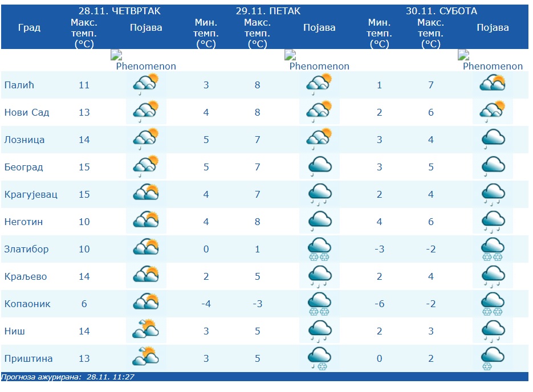This screenshot has height=392, width=533.
Task: Click Thursday weather icon for Ниш
Action: (x=145, y=332)
